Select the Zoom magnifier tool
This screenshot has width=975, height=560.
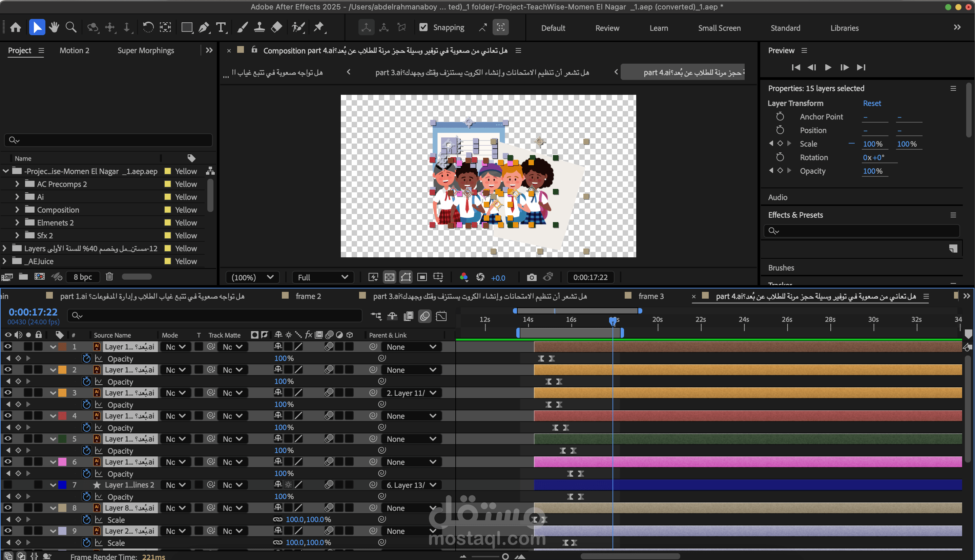coord(71,27)
